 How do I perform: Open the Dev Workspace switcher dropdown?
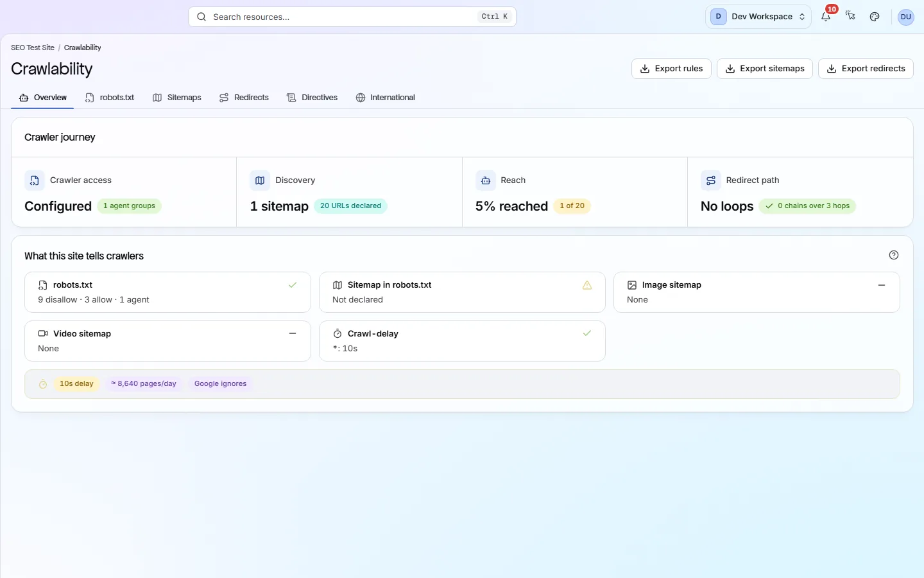758,17
